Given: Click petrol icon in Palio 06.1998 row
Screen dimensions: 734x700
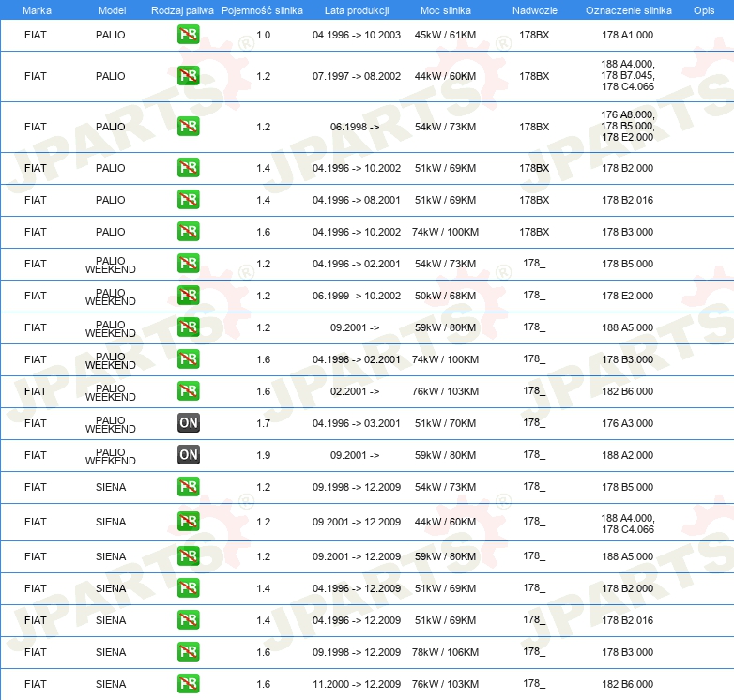Looking at the screenshot, I should coord(188,127).
